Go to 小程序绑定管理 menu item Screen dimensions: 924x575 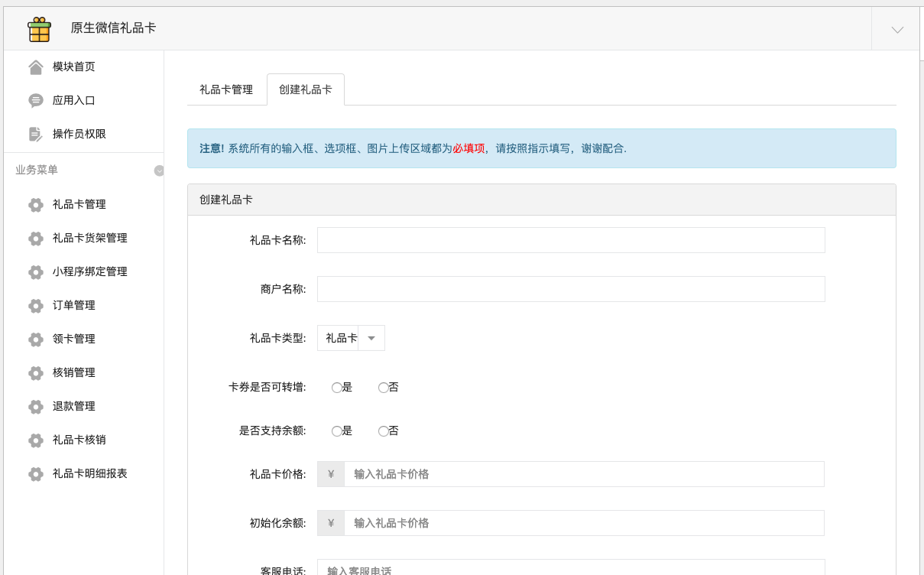click(90, 272)
